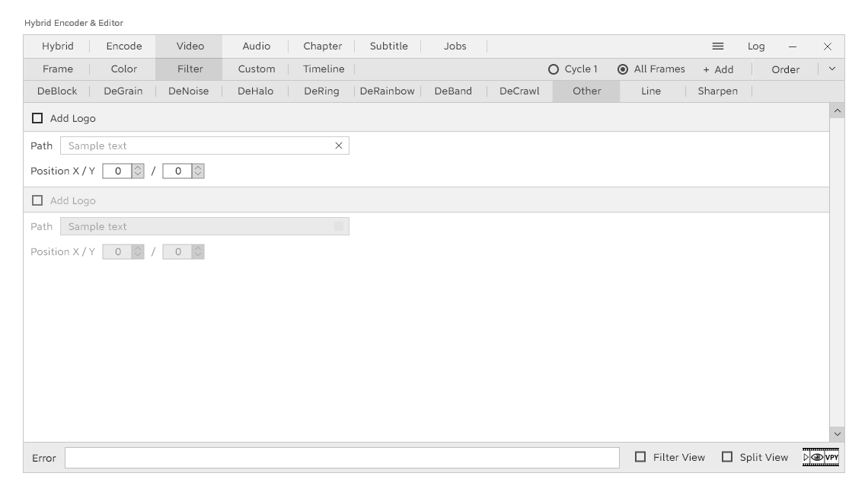Select the Cycle 1 radio button
The width and height of the screenshot is (868, 486).
pyautogui.click(x=554, y=69)
